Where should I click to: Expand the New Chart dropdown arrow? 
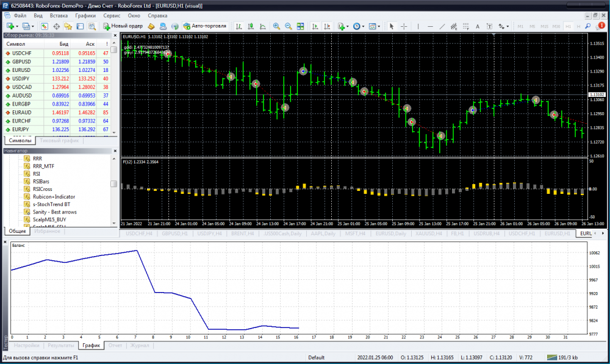[x=16, y=26]
